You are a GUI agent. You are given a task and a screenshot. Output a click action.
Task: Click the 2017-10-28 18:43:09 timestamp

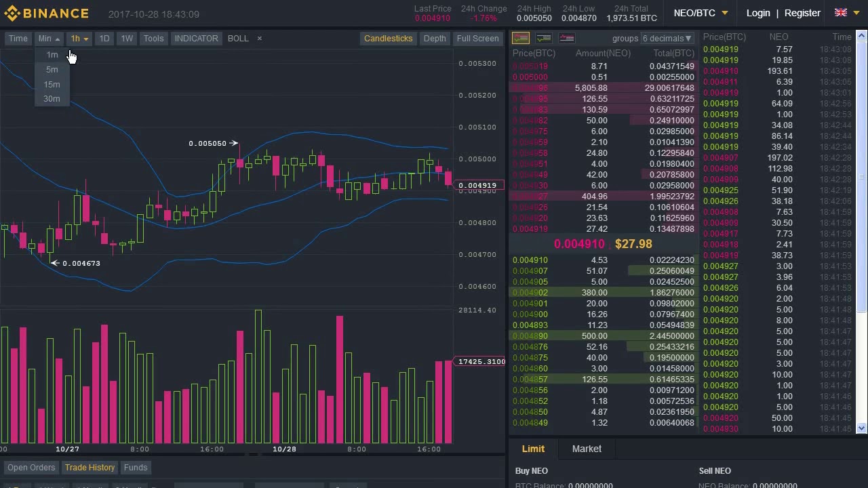tap(154, 14)
